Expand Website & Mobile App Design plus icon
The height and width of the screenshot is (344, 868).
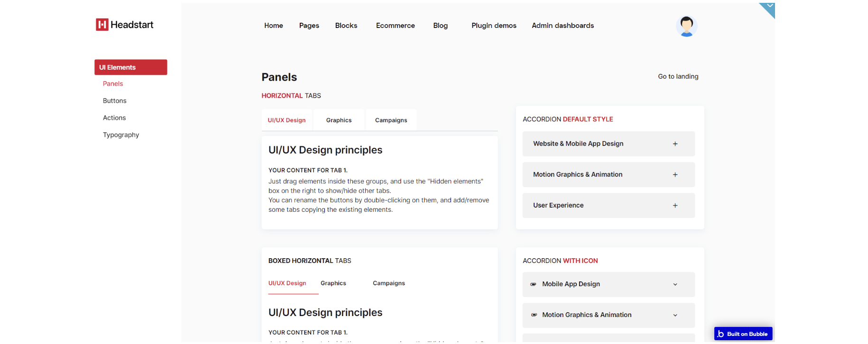pos(675,144)
